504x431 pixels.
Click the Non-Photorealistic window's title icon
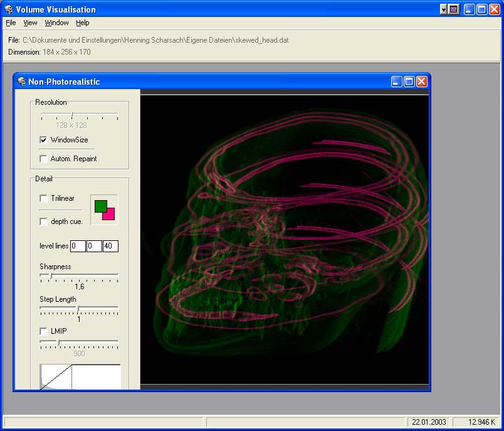click(21, 82)
